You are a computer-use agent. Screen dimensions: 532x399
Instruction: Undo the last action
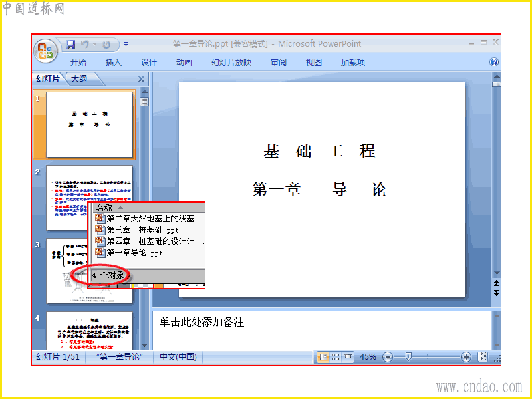(85, 45)
